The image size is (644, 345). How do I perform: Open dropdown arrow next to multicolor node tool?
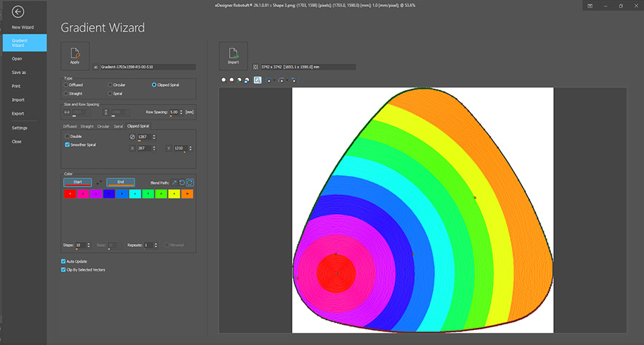287,80
